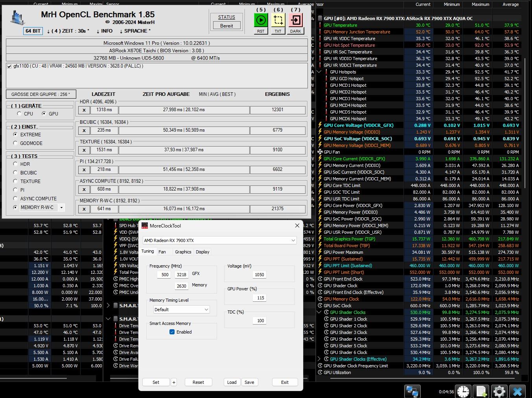Click the Save button in MoreClockTool

[249, 382]
